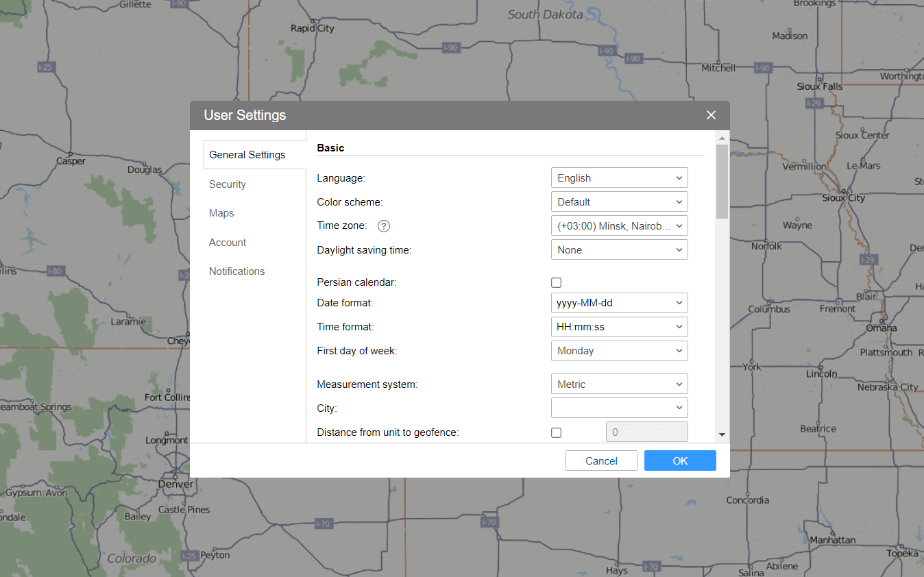Select the First day of week dropdown
The image size is (924, 577).
pos(619,351)
